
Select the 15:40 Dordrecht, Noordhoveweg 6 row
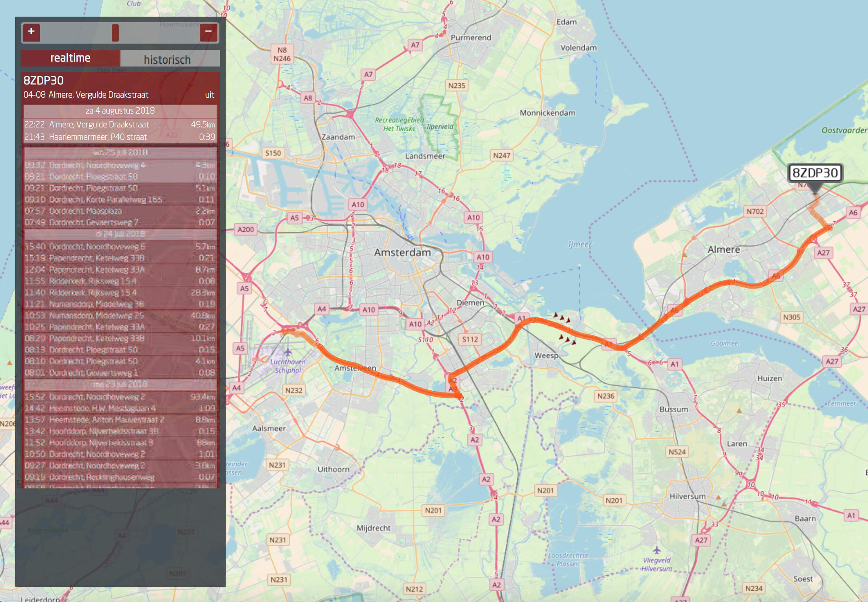pos(120,246)
